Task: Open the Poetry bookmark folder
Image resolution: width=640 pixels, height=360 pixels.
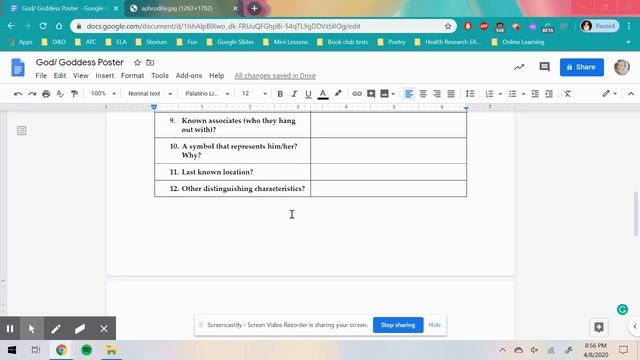Action: pos(391,42)
